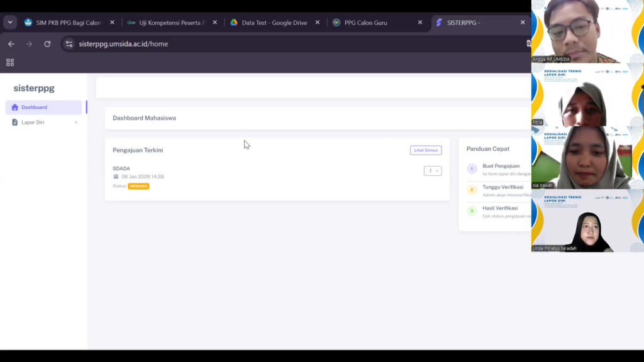Click the browser back arrow icon
Viewport: 644px width, 362px height.
11,44
